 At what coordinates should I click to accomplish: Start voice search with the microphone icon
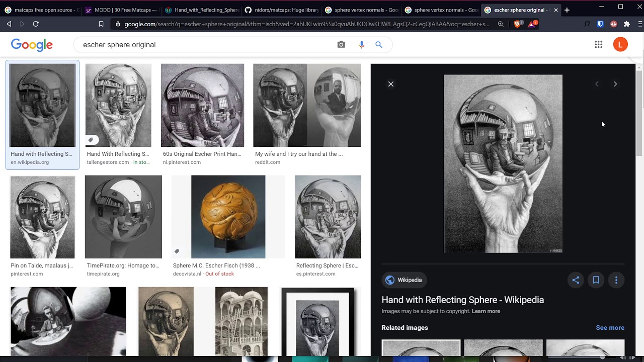tap(361, 45)
